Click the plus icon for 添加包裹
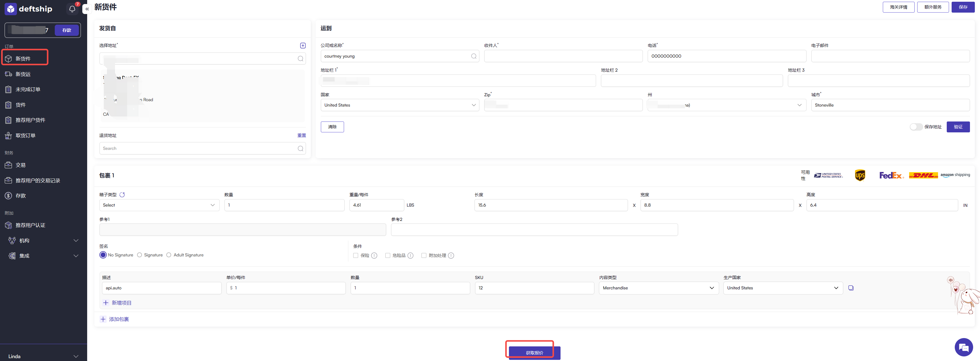The width and height of the screenshot is (980, 361). (103, 319)
